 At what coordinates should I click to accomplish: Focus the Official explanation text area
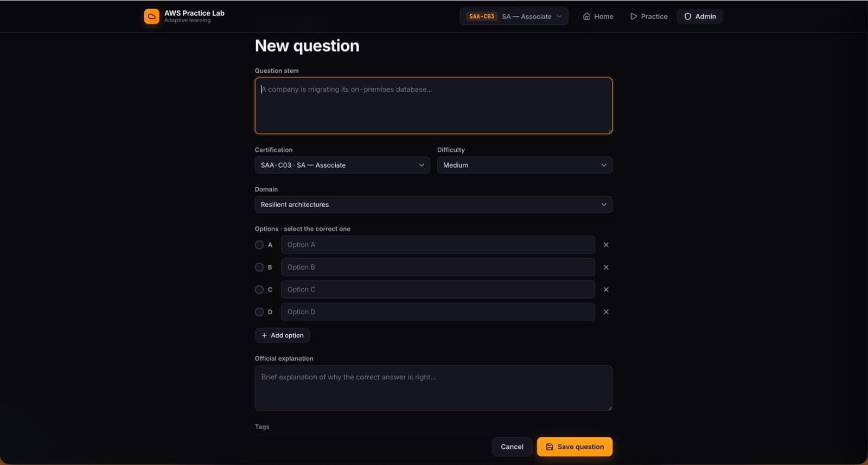pyautogui.click(x=433, y=388)
